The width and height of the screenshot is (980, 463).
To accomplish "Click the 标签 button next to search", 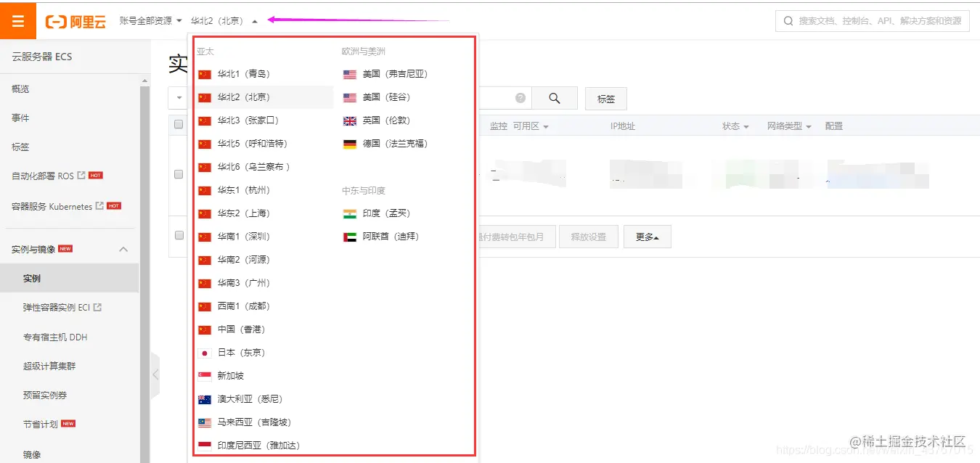I will tap(606, 99).
